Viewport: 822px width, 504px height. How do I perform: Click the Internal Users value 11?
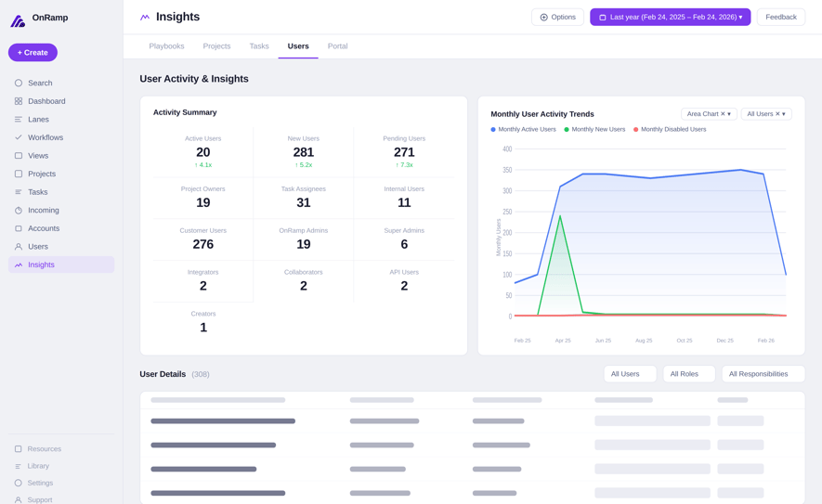coord(404,202)
